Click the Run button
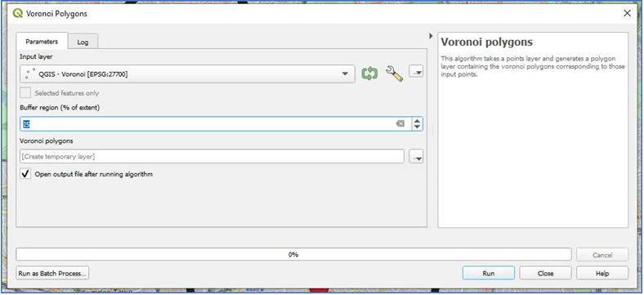The image size is (644, 295). pyautogui.click(x=489, y=273)
